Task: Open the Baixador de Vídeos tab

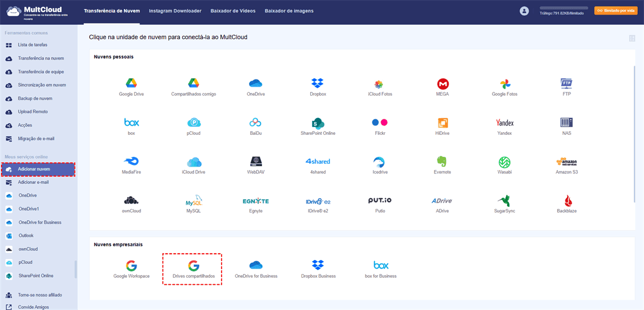Action: coord(233,11)
